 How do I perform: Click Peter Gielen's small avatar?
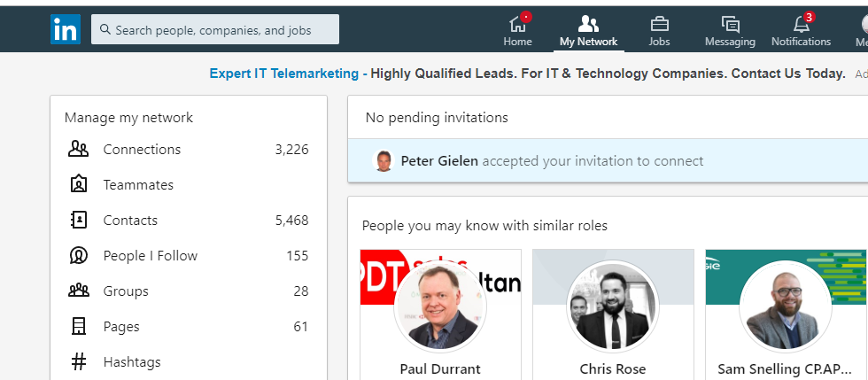[384, 161]
